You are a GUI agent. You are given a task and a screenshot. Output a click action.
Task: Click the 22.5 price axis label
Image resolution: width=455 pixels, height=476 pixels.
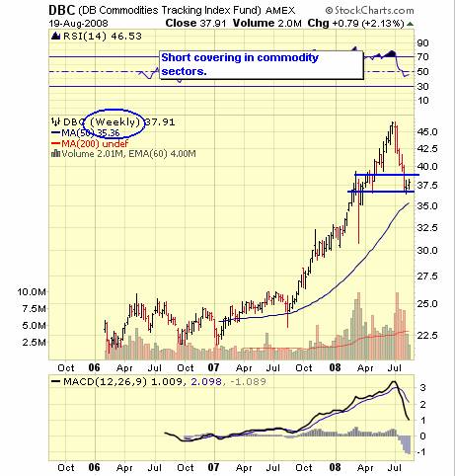tap(427, 335)
